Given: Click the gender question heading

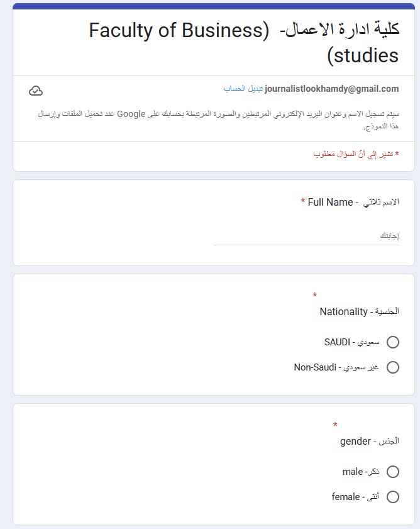Looking at the screenshot, I should pos(370,441).
